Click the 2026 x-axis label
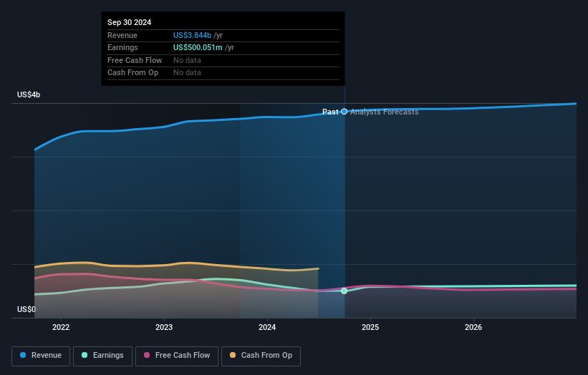Image resolution: width=588 pixels, height=375 pixels. 473,328
